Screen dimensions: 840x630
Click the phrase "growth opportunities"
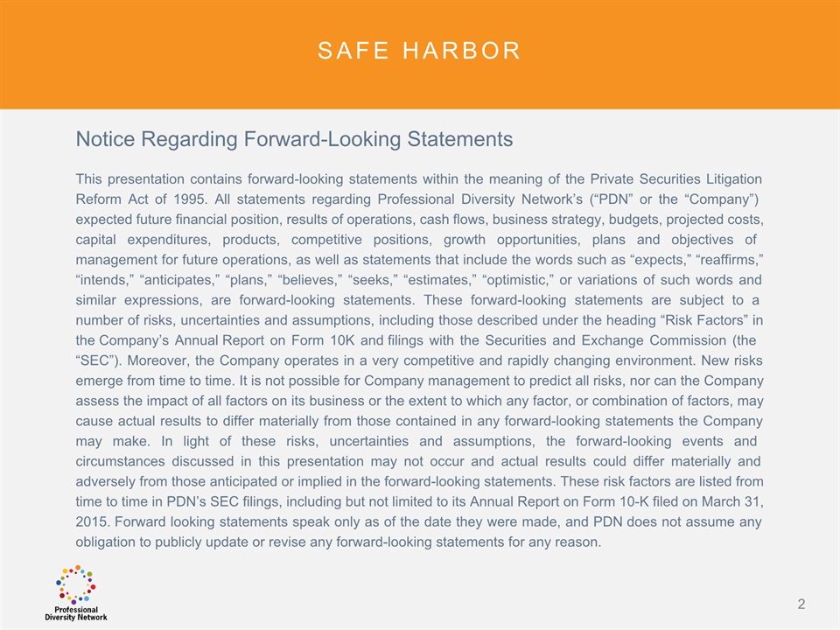511,240
